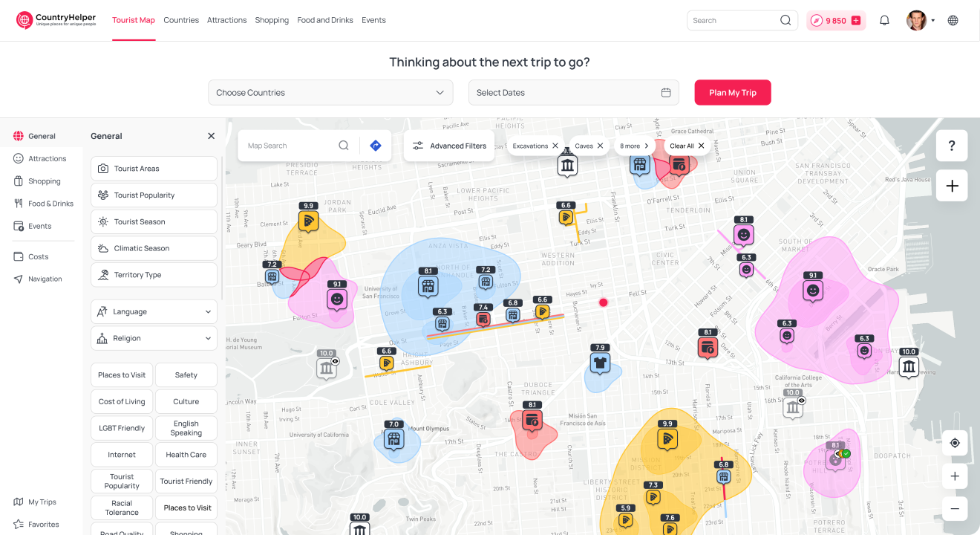
Task: Toggle the LGBT Friendly filter chip
Action: (122, 428)
